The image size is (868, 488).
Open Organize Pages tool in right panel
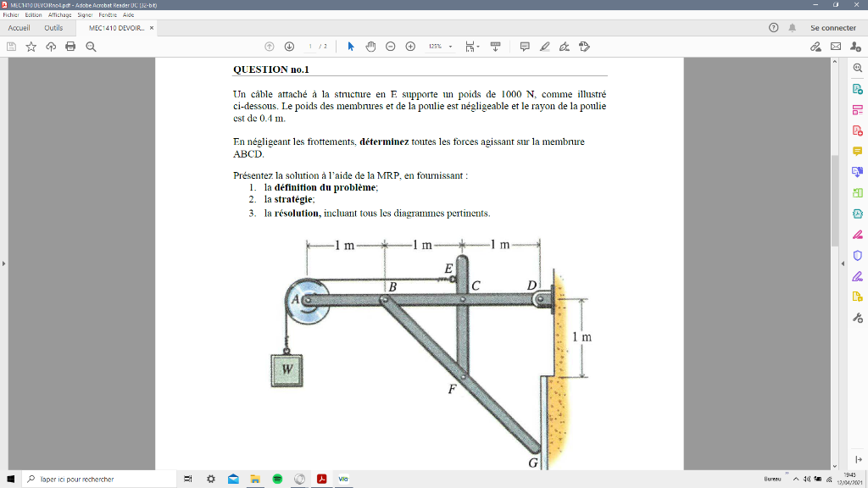tap(858, 193)
